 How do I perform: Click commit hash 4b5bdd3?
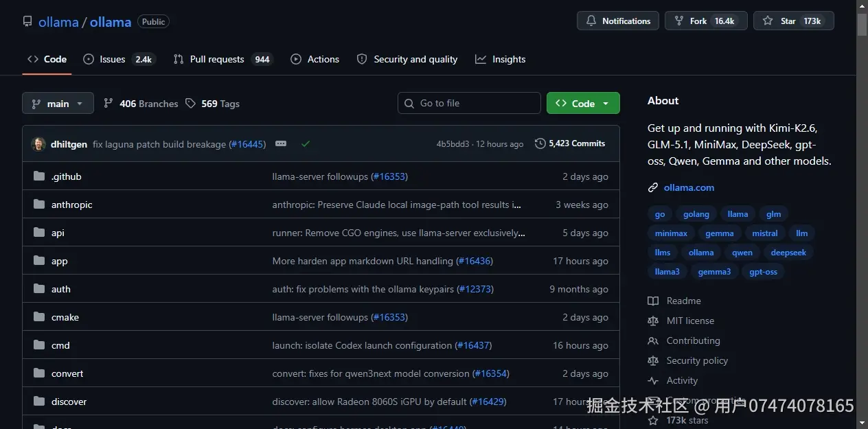click(x=453, y=144)
